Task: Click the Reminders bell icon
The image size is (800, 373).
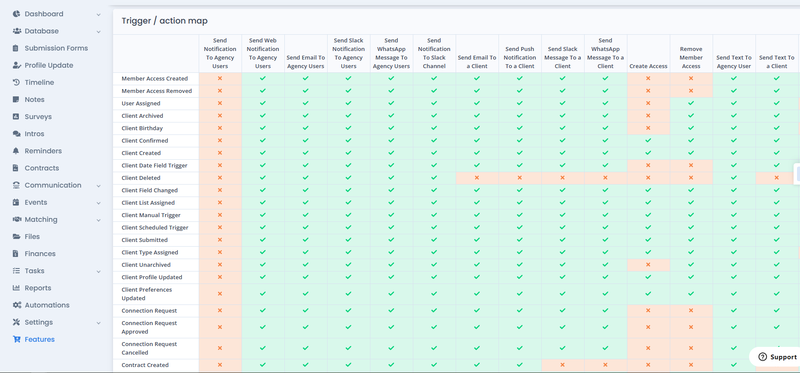Action: (16, 151)
